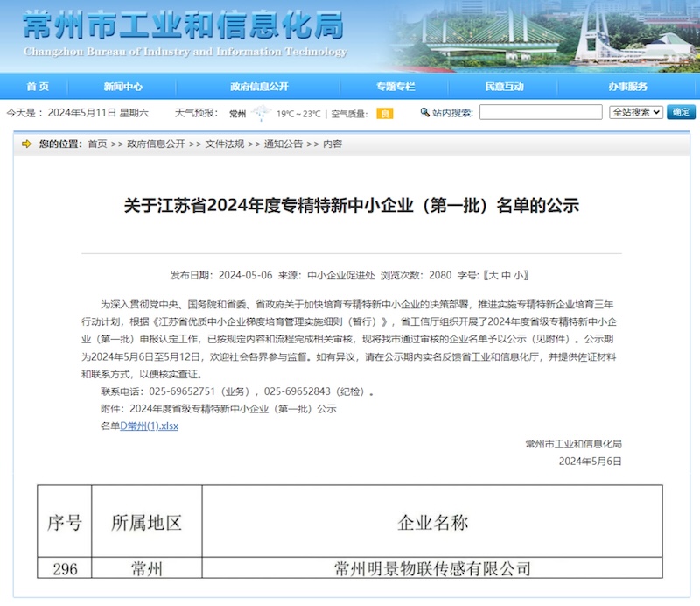Image resolution: width=700 pixels, height=606 pixels.
Task: Open the 全站搜索 search scope dropdown
Action: point(635,112)
